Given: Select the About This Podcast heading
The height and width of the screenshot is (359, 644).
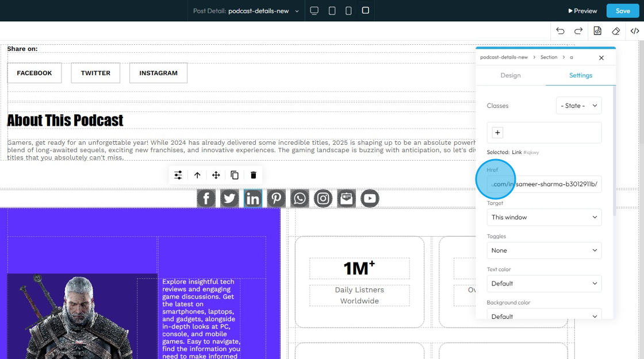Looking at the screenshot, I should pyautogui.click(x=65, y=121).
